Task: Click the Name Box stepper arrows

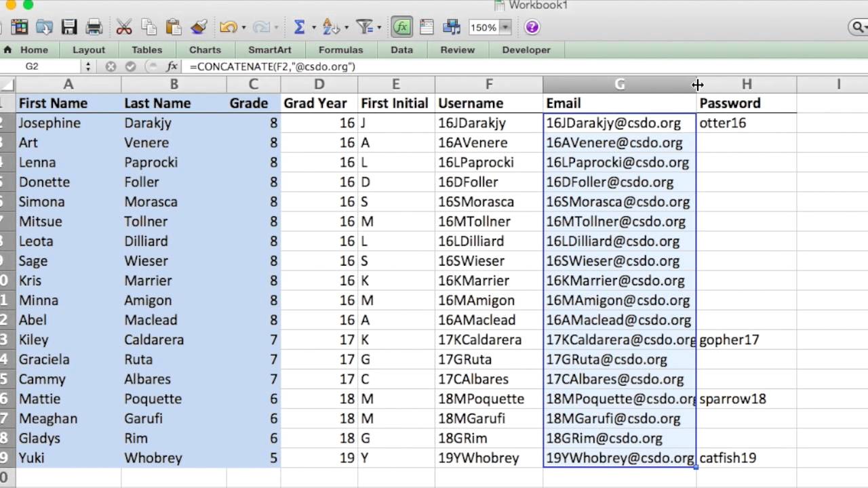Action: tap(87, 66)
